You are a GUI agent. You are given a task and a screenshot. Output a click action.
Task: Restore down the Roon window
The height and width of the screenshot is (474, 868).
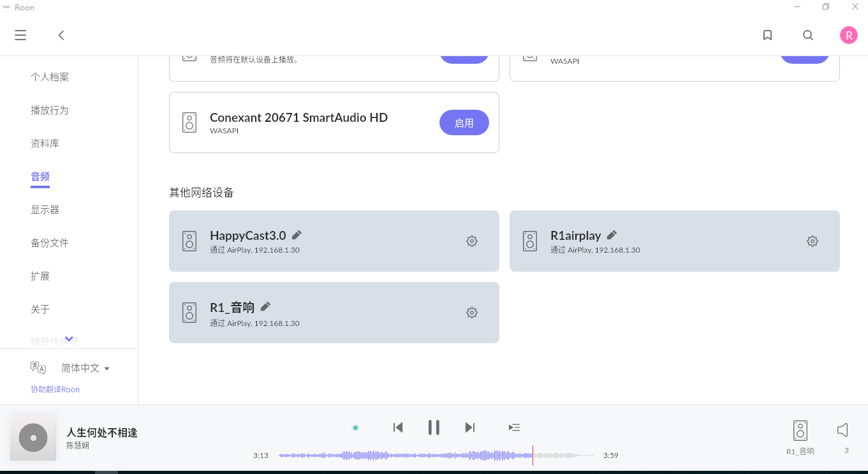pos(826,7)
